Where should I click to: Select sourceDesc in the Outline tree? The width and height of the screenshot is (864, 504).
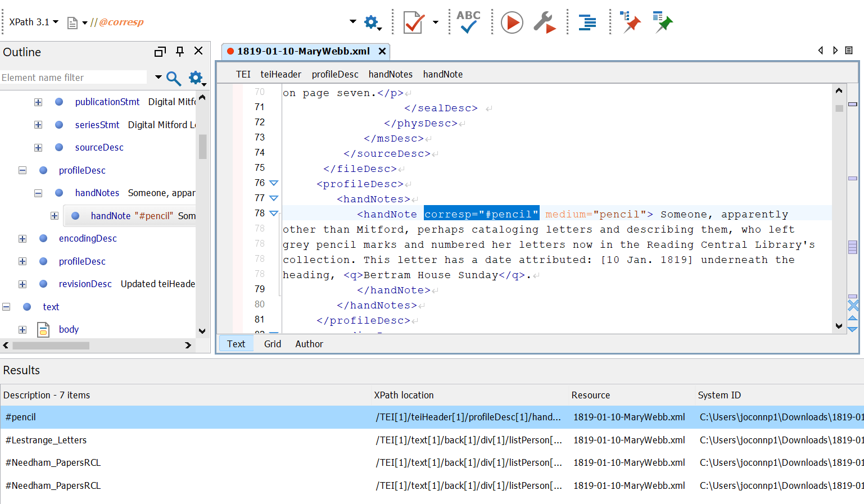click(99, 147)
